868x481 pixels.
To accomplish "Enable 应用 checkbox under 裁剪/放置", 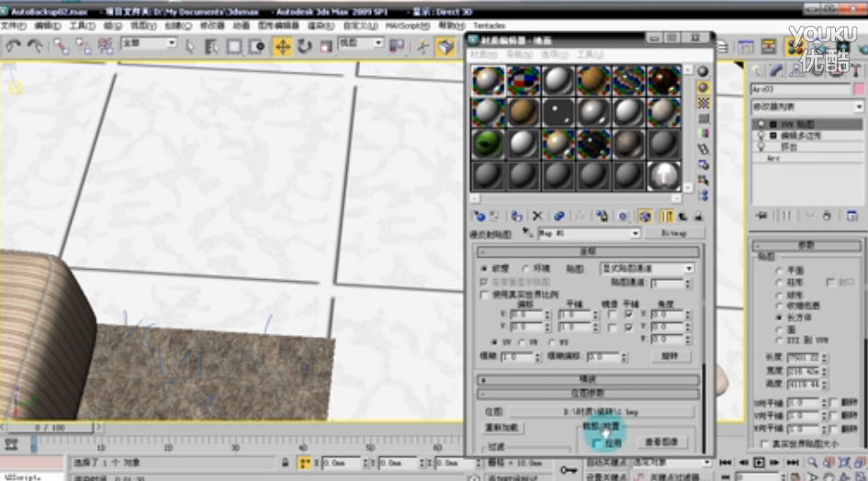I will [596, 443].
